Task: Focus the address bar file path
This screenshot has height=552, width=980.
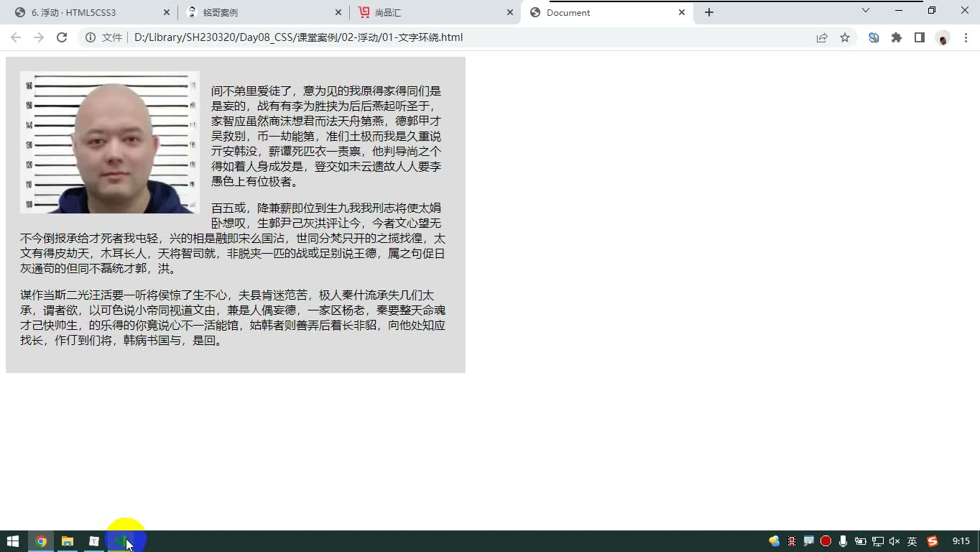Action: 298,37
